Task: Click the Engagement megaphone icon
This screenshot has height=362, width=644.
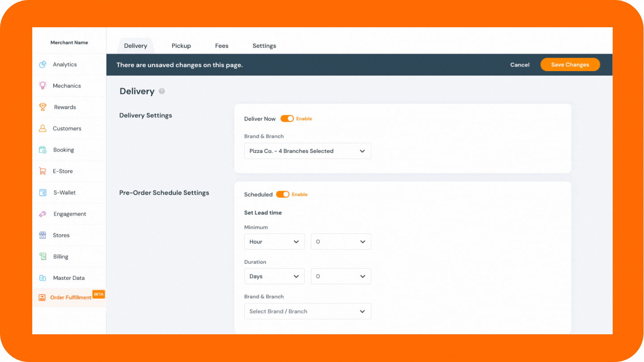Action: (x=42, y=214)
